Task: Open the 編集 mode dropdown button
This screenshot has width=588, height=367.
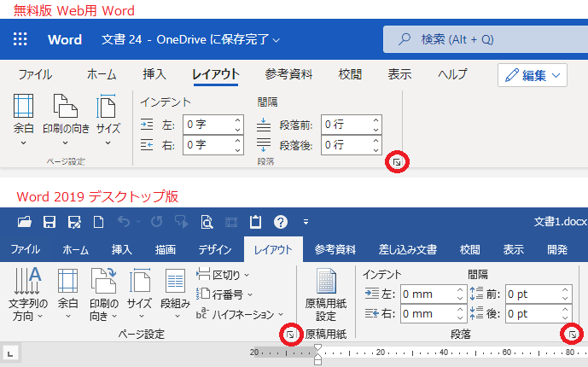Action: (x=533, y=75)
